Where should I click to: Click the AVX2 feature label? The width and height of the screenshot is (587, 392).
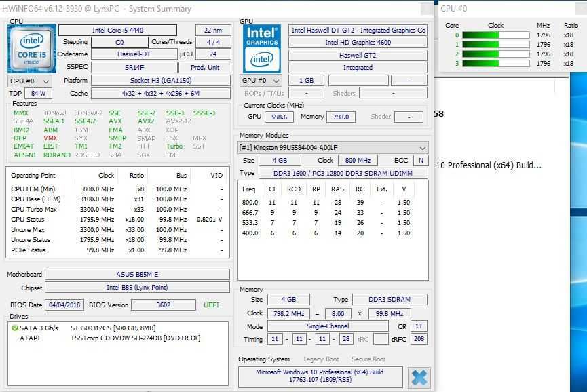[x=146, y=121]
